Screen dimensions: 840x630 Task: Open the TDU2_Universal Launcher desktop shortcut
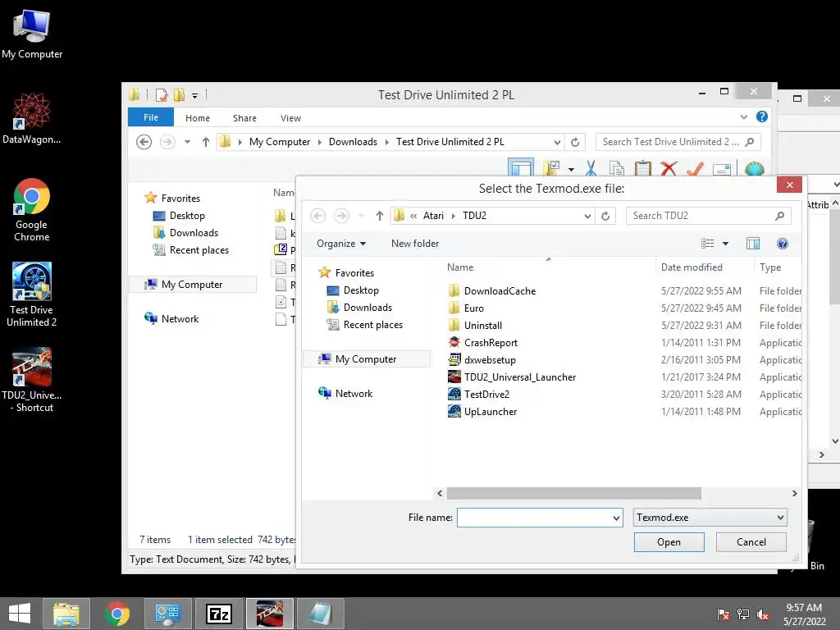click(32, 381)
